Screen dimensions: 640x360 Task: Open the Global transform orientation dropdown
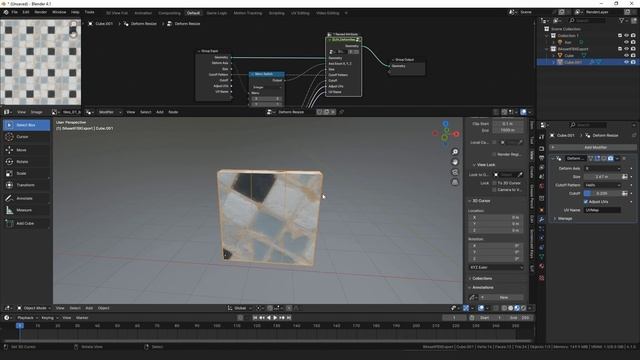pyautogui.click(x=240, y=308)
